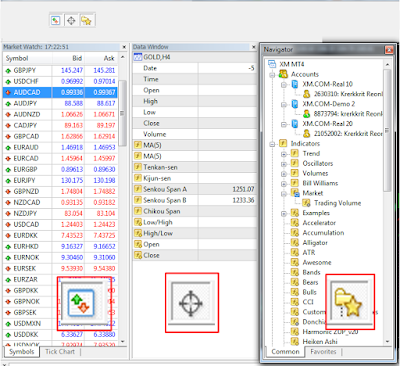Collapse the Accounts tree node
Image resolution: width=400 pixels, height=366 pixels.
coord(272,75)
